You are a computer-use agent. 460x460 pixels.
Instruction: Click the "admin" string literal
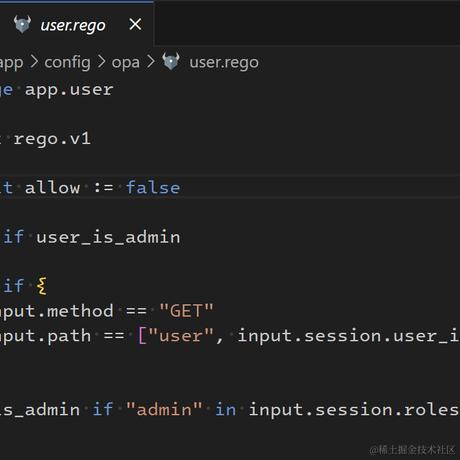(164, 409)
